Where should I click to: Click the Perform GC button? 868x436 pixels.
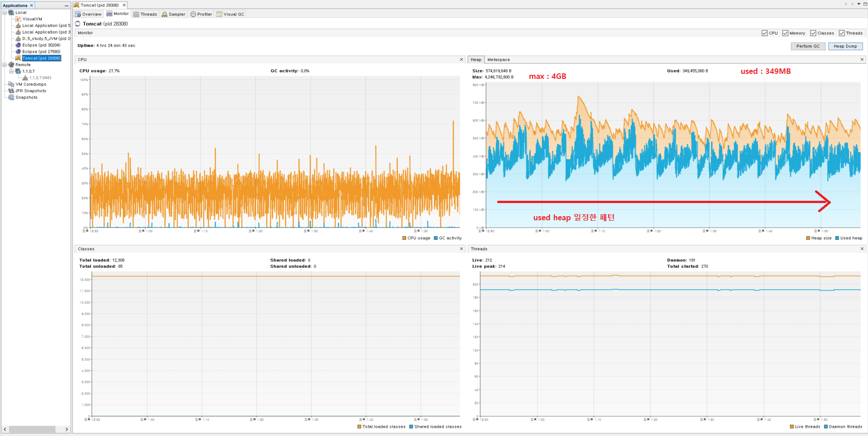[x=808, y=46]
